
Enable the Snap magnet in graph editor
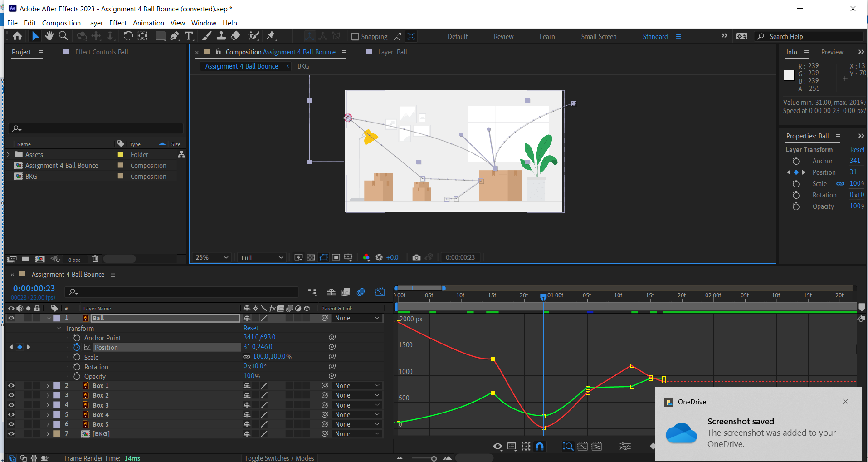coord(540,447)
